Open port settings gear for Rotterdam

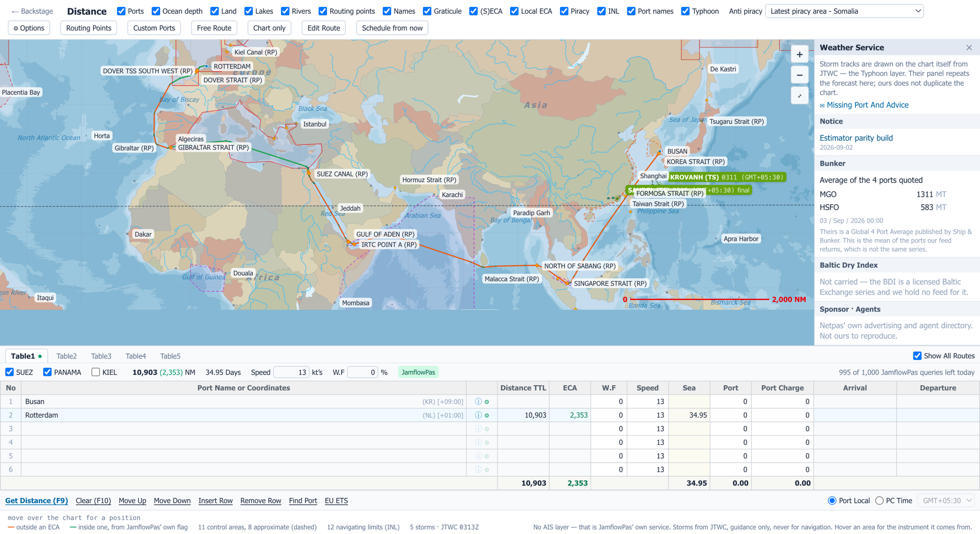487,415
